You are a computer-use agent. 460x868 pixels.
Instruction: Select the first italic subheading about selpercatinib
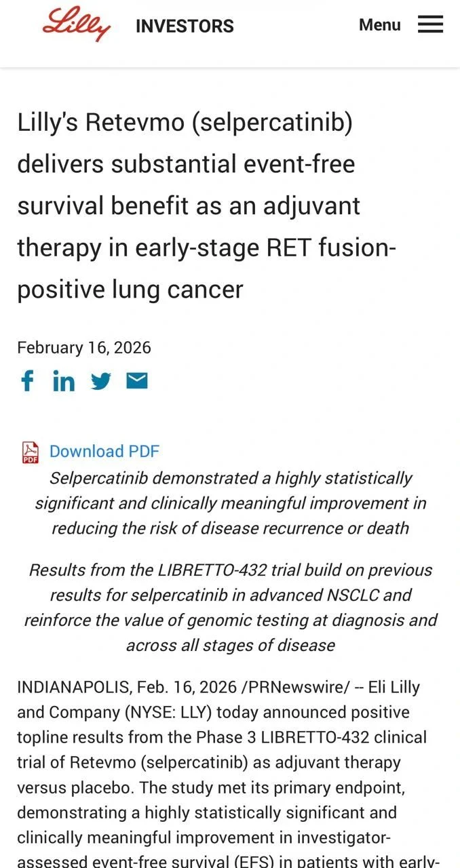[231, 503]
